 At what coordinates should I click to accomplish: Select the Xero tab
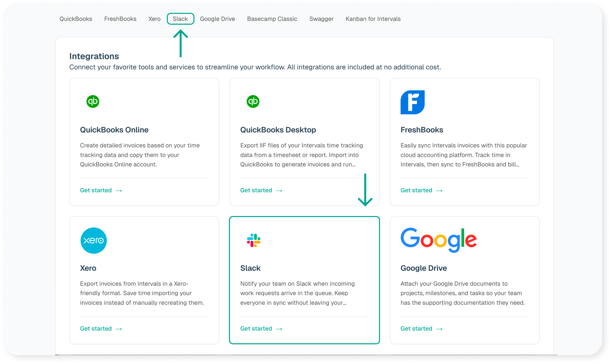[x=154, y=19]
